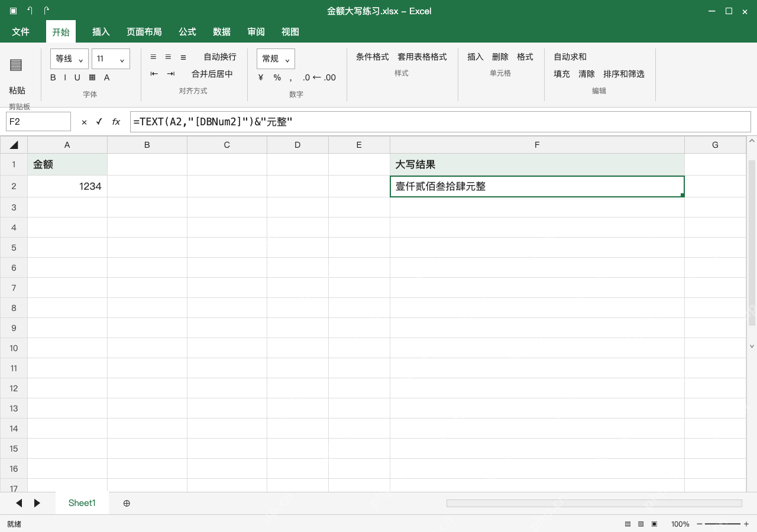
Task: Add a new sheet with the plus icon
Action: (127, 503)
